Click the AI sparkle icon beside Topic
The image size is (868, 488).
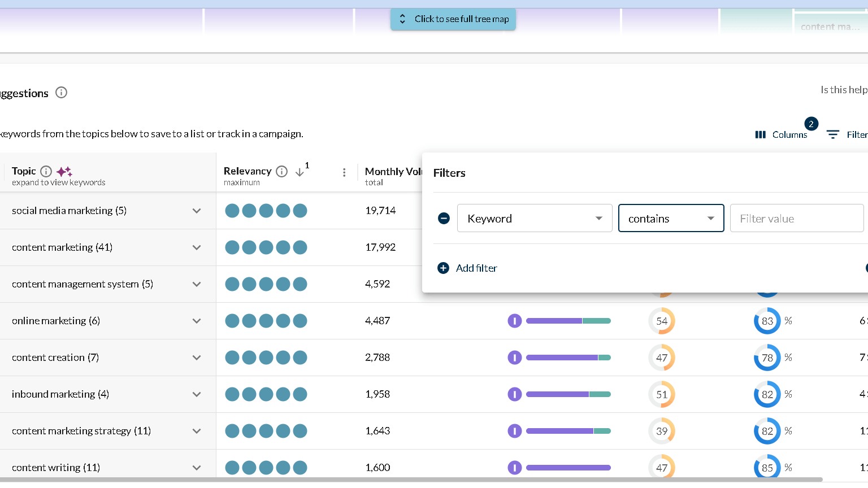tap(63, 172)
